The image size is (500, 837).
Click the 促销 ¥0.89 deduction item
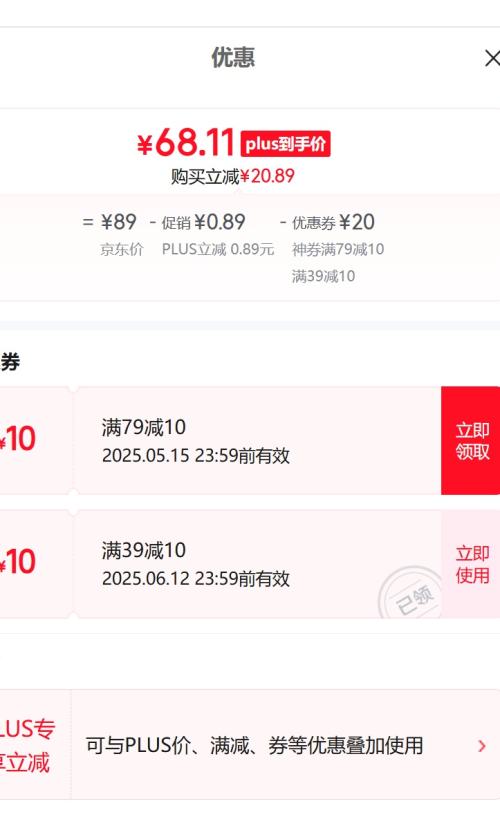[x=203, y=222]
